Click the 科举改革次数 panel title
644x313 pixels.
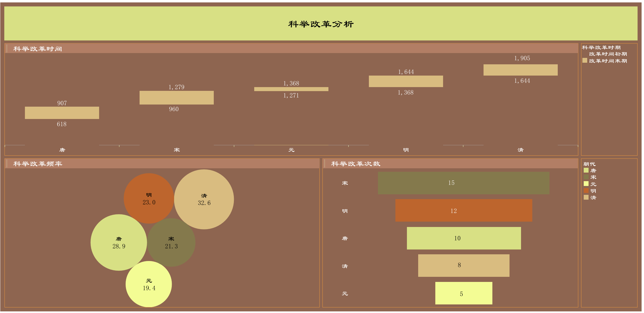[x=355, y=164]
